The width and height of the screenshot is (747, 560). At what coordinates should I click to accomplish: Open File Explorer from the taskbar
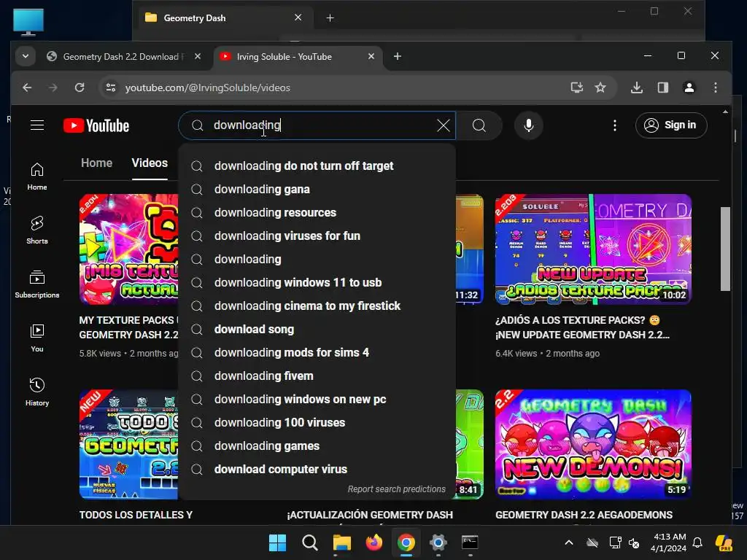click(341, 542)
